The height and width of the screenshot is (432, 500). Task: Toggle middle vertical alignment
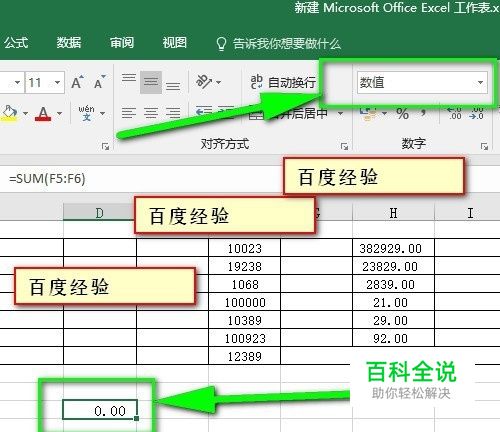151,82
